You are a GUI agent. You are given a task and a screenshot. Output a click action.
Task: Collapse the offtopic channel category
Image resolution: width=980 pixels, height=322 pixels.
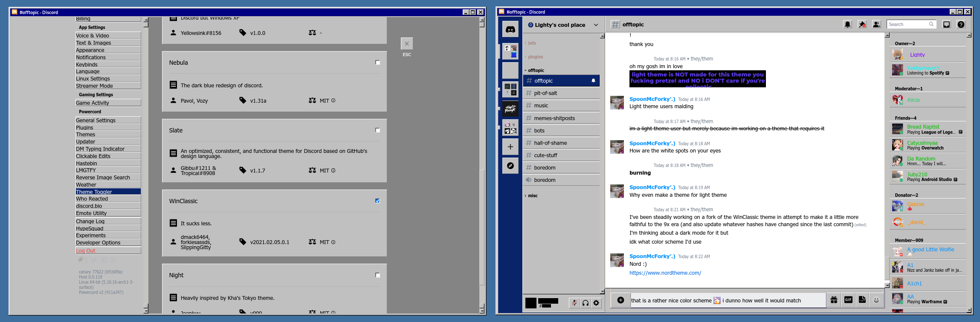tap(534, 70)
